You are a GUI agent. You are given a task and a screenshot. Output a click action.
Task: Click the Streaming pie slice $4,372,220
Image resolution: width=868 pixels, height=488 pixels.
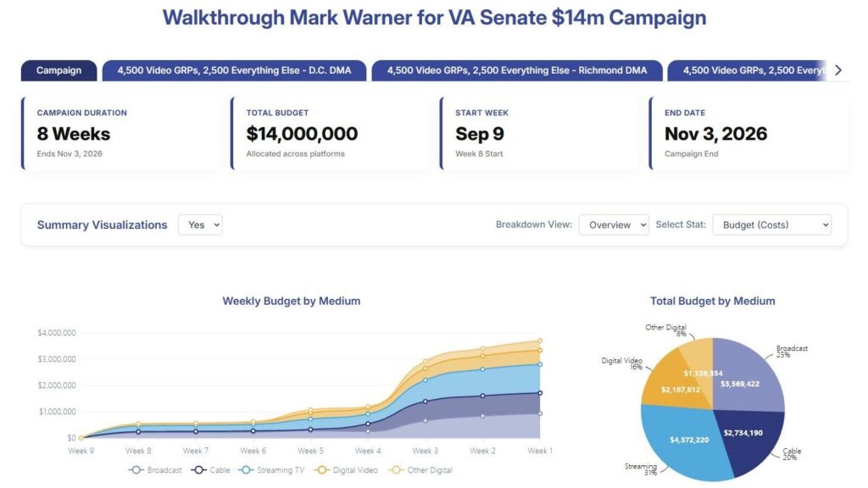pos(689,440)
